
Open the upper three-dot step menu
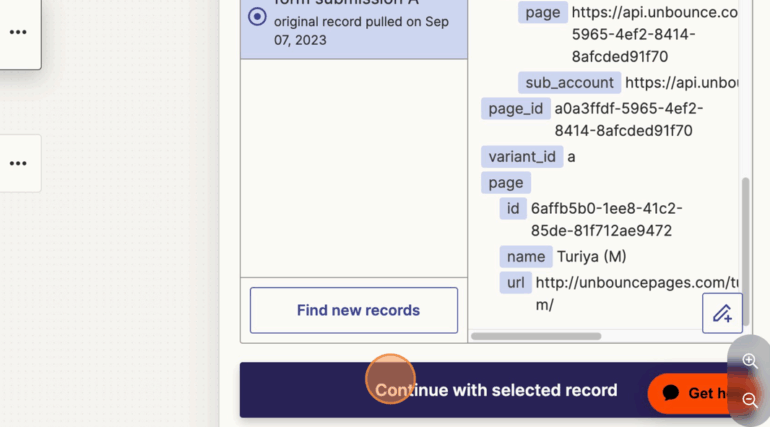pyautogui.click(x=18, y=32)
